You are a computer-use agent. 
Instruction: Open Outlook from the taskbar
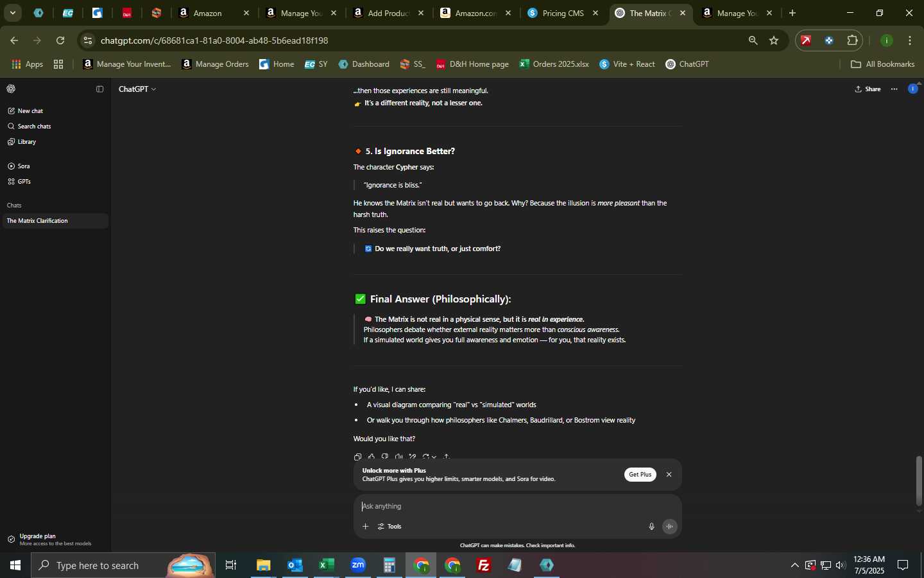(295, 565)
